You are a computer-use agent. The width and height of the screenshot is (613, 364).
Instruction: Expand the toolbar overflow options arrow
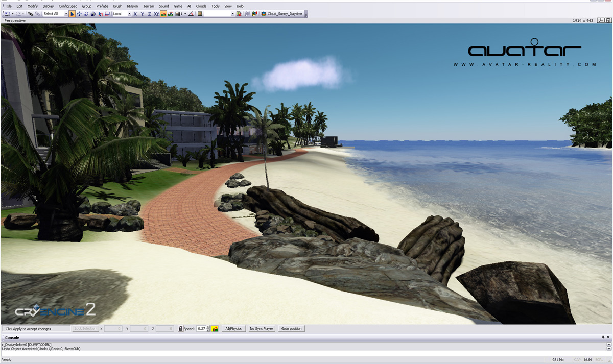click(x=306, y=14)
